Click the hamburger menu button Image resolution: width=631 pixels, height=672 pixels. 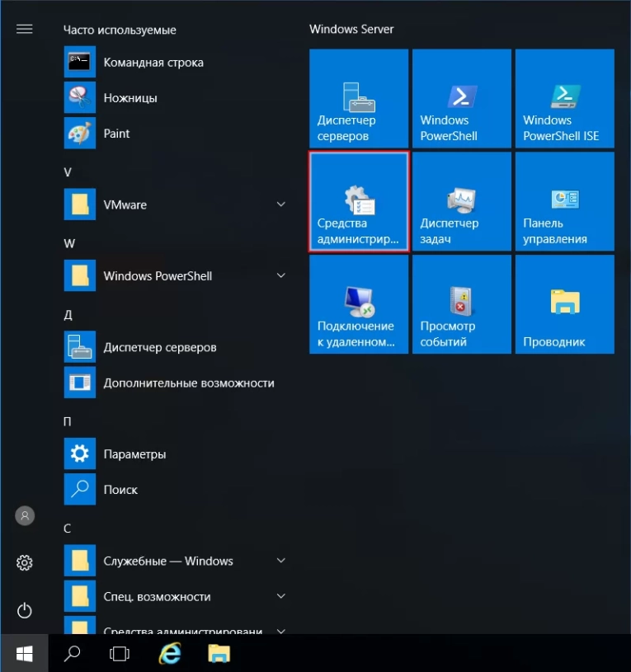[x=25, y=29]
